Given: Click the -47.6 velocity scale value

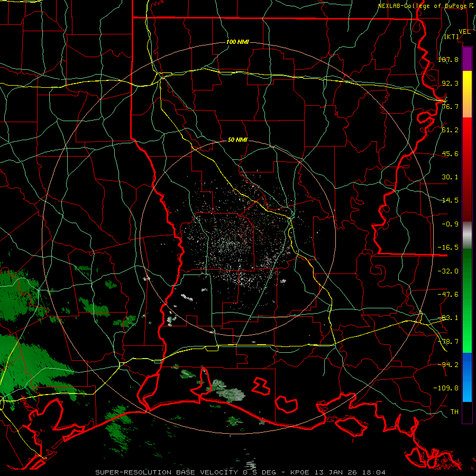Looking at the screenshot, I should point(448,295).
